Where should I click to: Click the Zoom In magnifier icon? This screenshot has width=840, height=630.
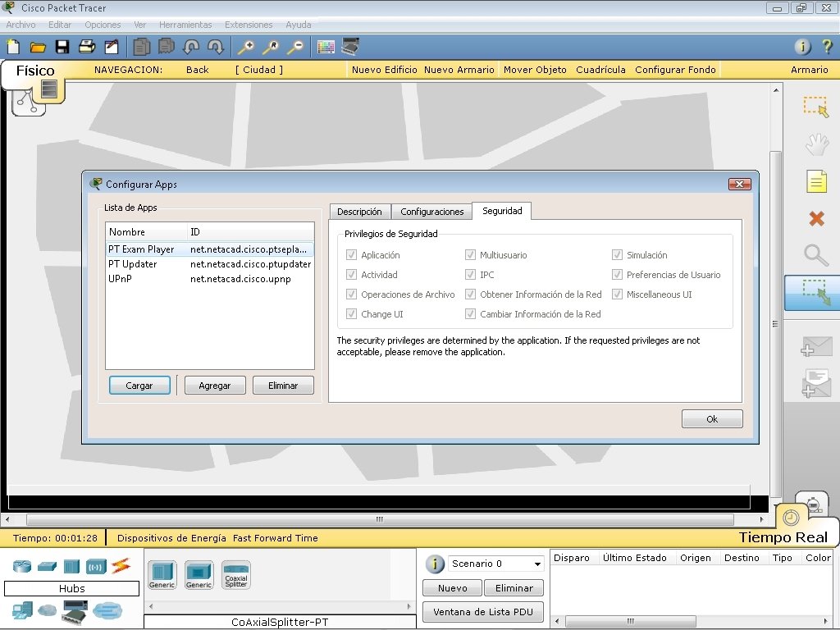click(x=246, y=47)
